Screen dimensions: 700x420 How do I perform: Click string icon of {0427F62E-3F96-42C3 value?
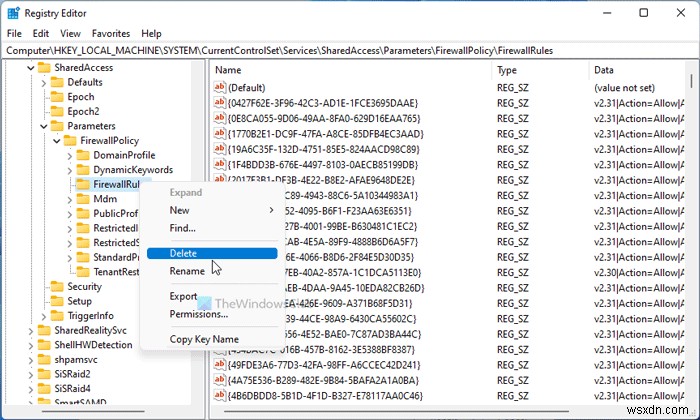pyautogui.click(x=219, y=103)
